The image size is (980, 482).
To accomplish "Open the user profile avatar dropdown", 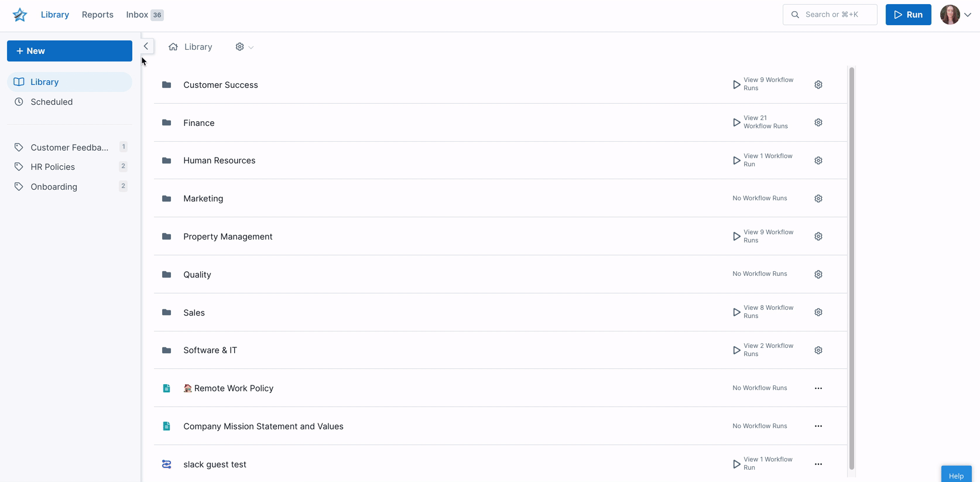I will coord(955,15).
